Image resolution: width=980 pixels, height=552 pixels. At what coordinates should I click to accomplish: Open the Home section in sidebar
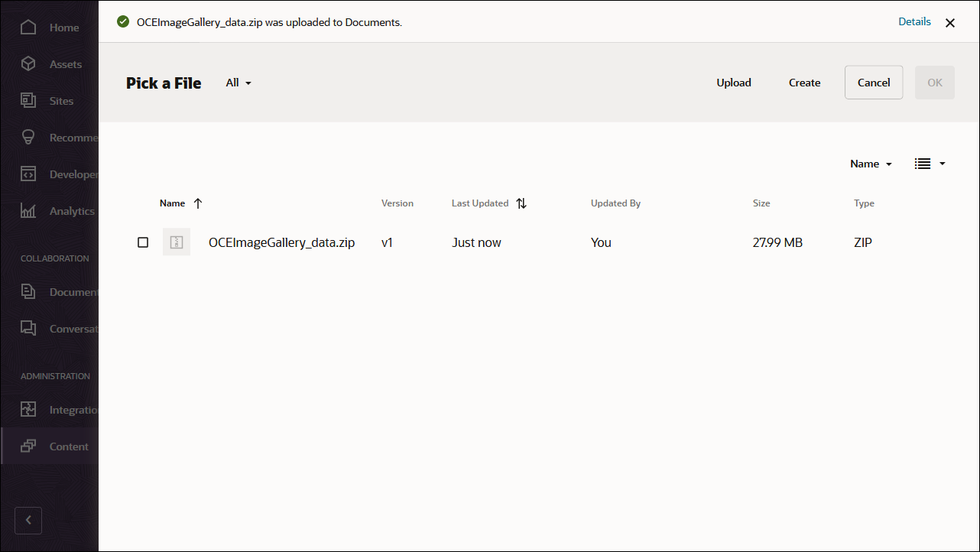tap(28, 27)
